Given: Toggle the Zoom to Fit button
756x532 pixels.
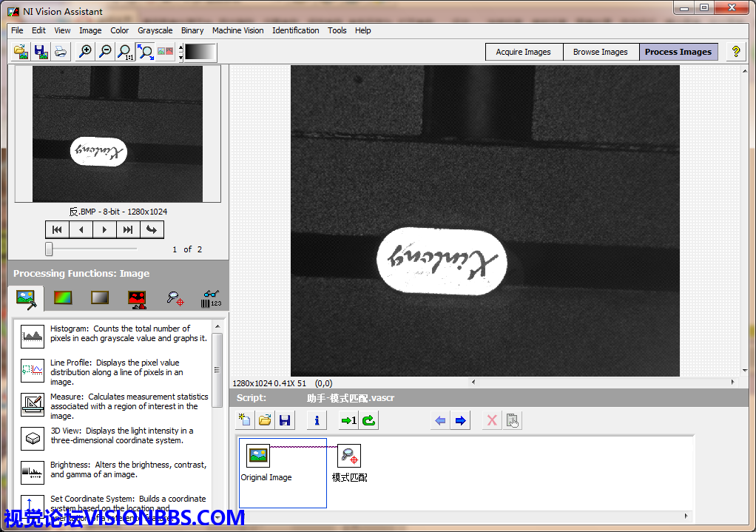Looking at the screenshot, I should click(x=146, y=52).
